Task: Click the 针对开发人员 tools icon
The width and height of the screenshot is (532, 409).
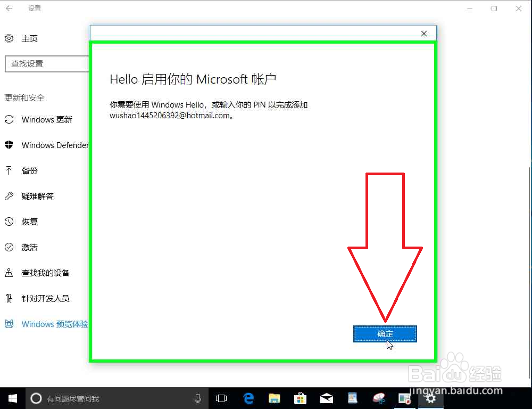Action: coord(9,298)
